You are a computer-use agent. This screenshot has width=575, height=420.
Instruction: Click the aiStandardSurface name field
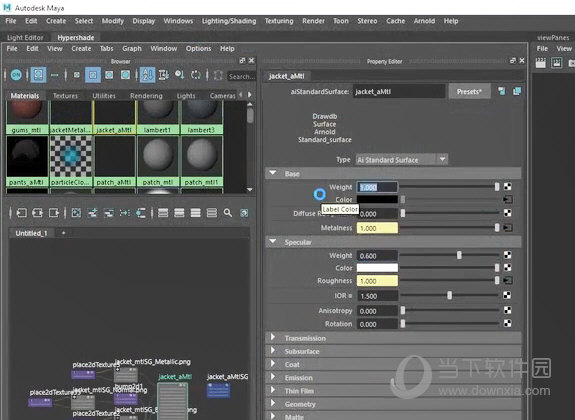point(399,92)
